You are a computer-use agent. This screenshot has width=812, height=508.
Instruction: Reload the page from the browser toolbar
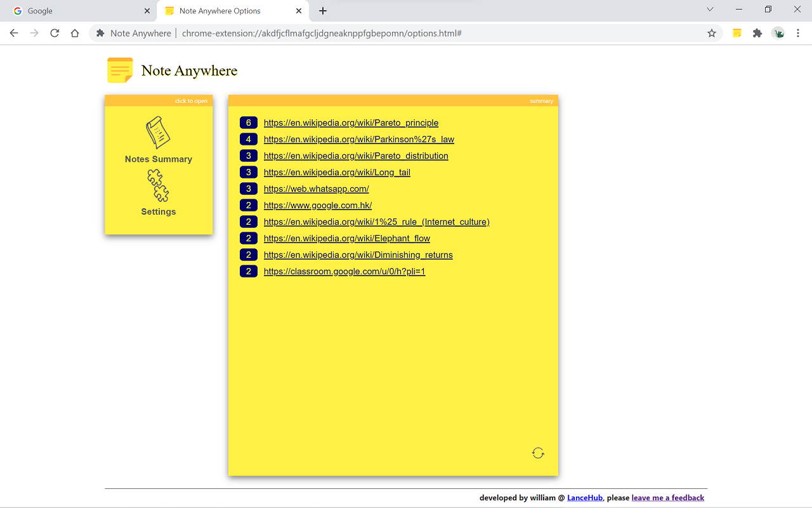(x=55, y=33)
